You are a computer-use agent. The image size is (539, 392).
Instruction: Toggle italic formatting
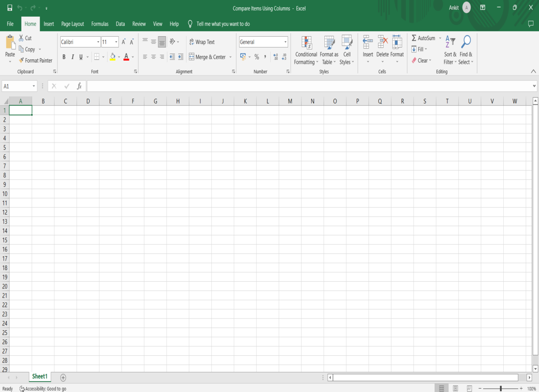point(72,57)
